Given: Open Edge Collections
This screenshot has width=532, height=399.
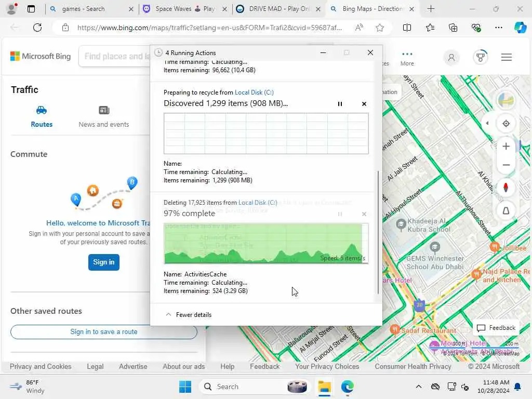Looking at the screenshot, I should tap(453, 28).
